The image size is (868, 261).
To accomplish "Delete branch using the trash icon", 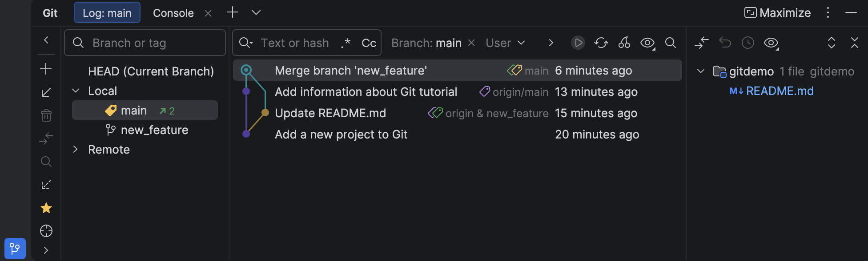I will tap(46, 115).
